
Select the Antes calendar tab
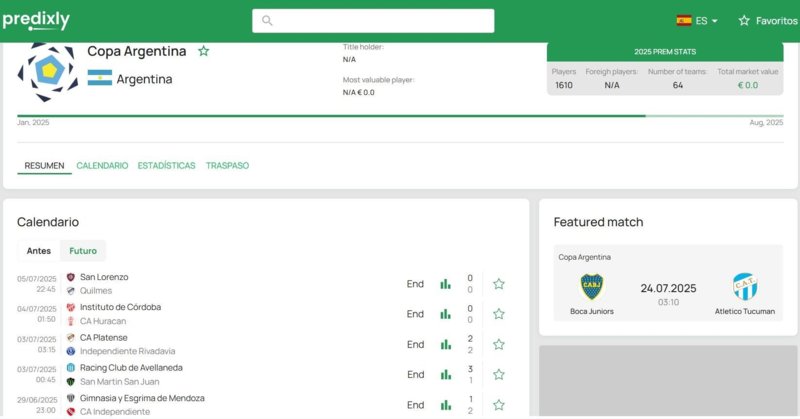tap(39, 251)
